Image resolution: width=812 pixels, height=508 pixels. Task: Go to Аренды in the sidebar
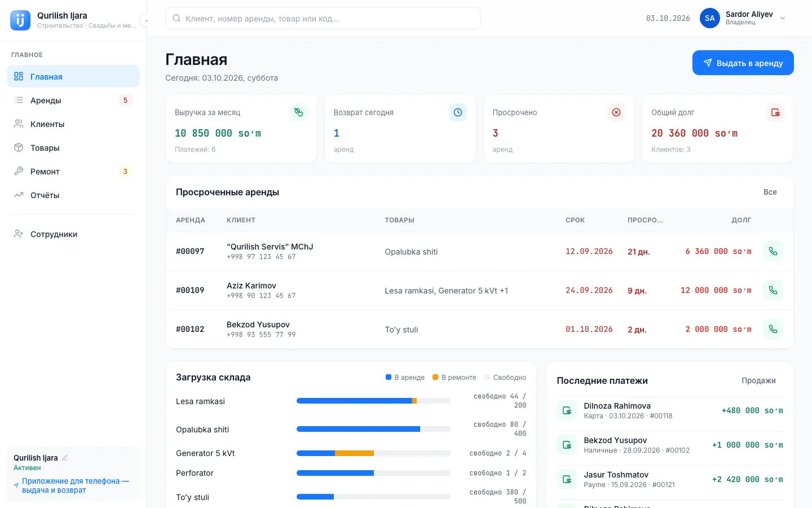coord(73,100)
